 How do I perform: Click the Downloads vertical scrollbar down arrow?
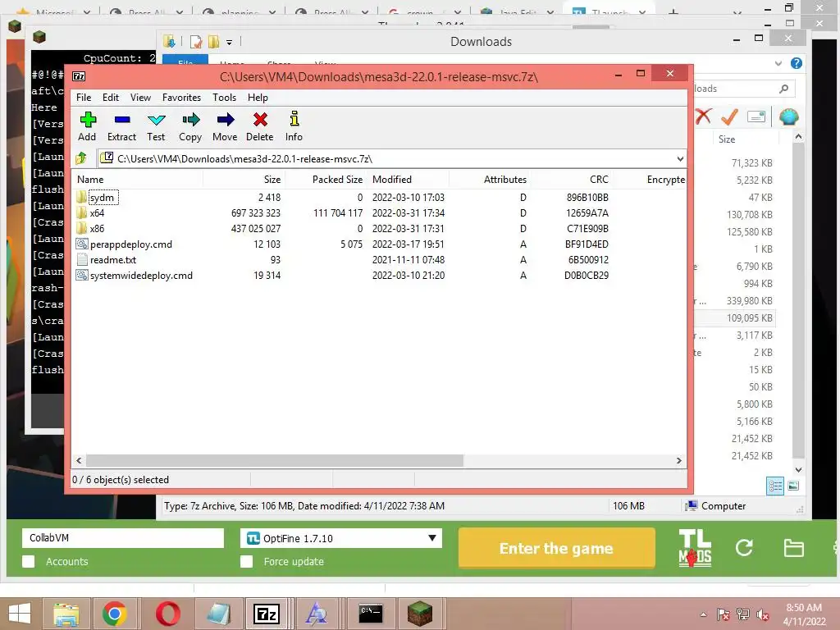(798, 469)
